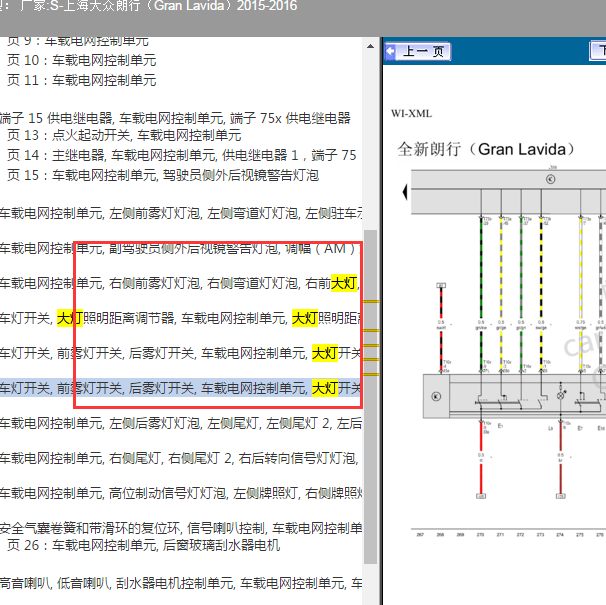Open 页 26 后窗玻璃刮水器电机 entry
This screenshot has height=605, width=606.
(143, 545)
